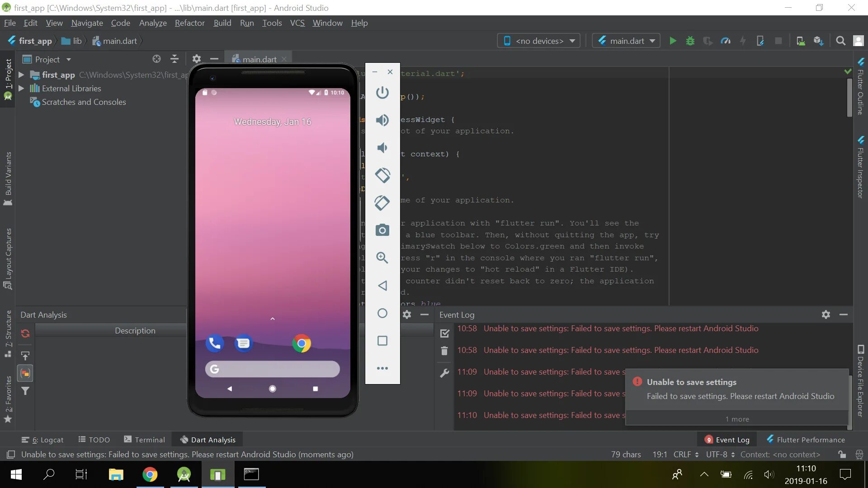Switch to the Terminal tab

pos(145,440)
